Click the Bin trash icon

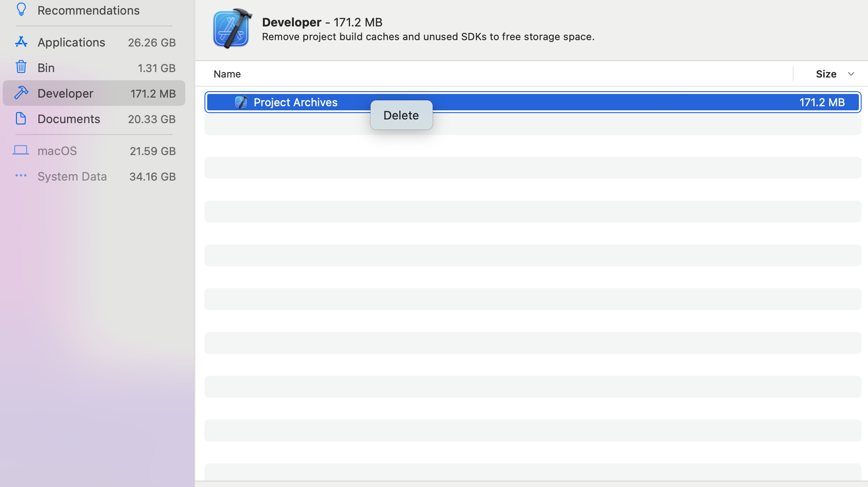click(21, 67)
